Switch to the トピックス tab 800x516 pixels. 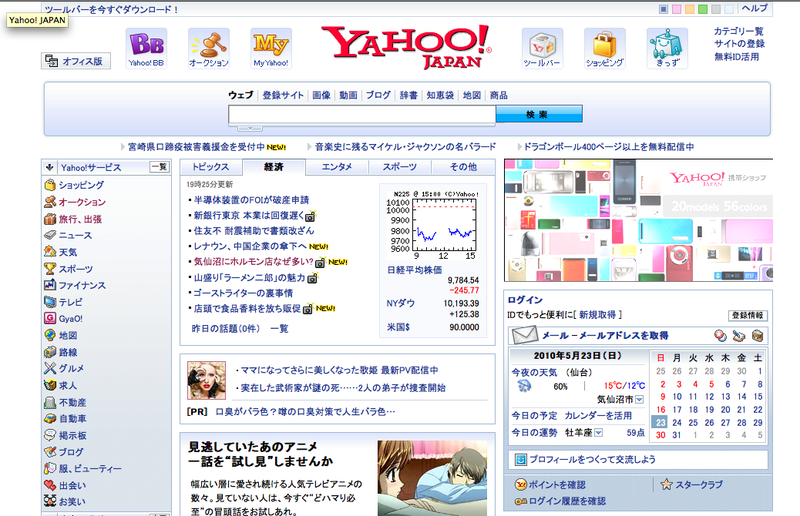click(x=211, y=167)
